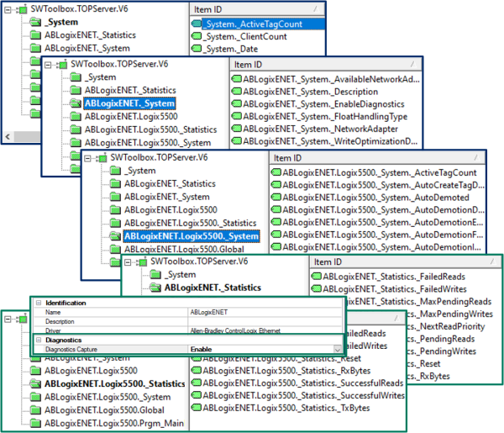Viewport: 504px width, 433px height.
Task: Click tag icon of ABLogixENET._System._EnableDiagnostics
Action: point(237,103)
